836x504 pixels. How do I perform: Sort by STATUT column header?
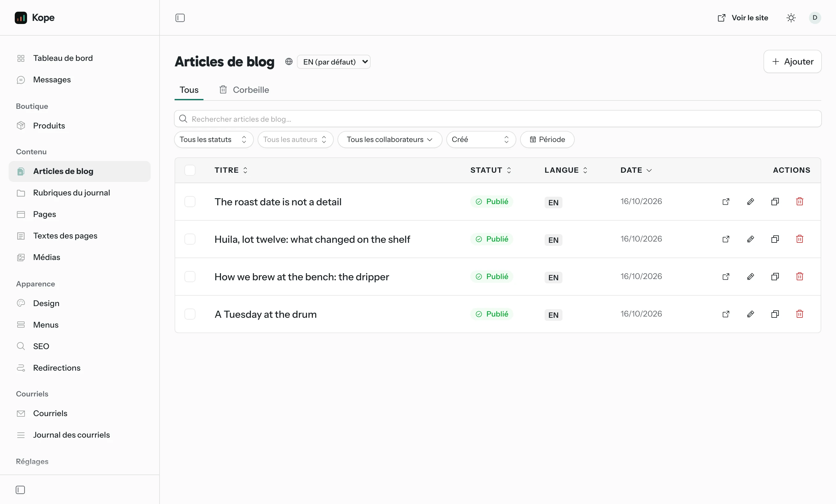point(491,170)
